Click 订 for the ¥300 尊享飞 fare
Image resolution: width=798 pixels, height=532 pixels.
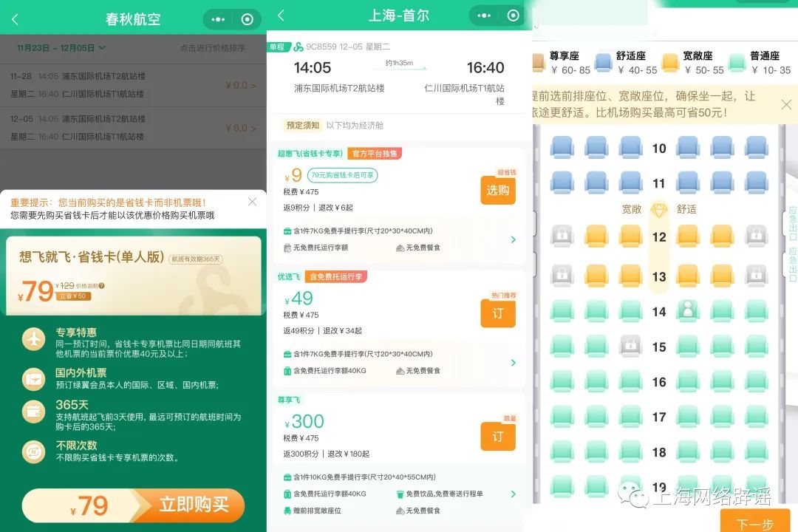[x=498, y=436]
